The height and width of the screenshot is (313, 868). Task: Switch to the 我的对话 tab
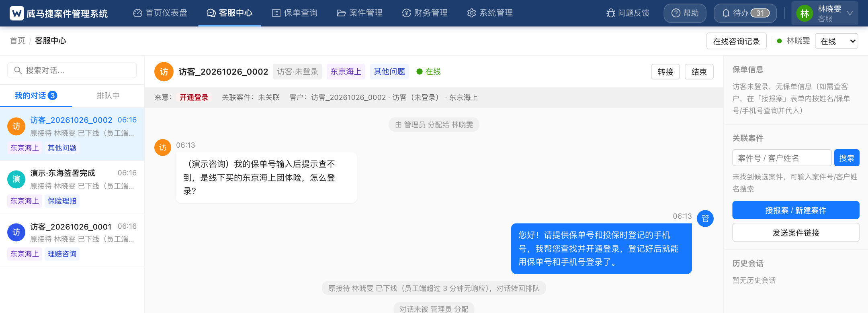coord(36,96)
